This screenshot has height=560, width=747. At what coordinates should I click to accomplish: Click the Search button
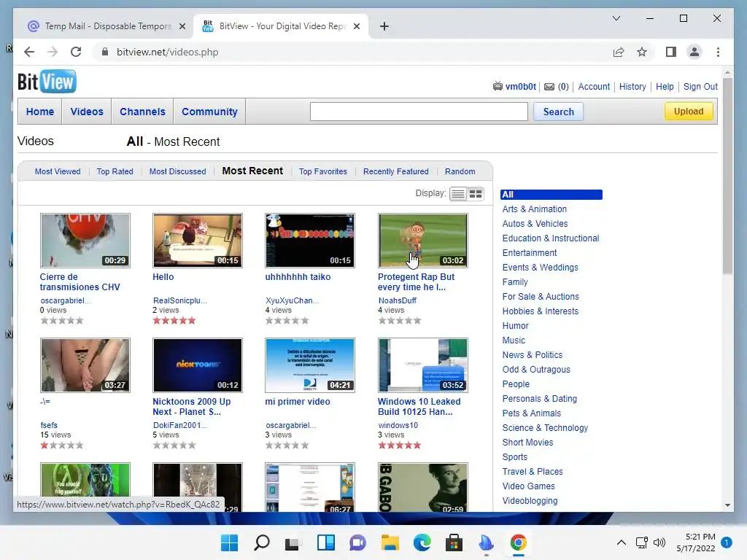pyautogui.click(x=558, y=112)
